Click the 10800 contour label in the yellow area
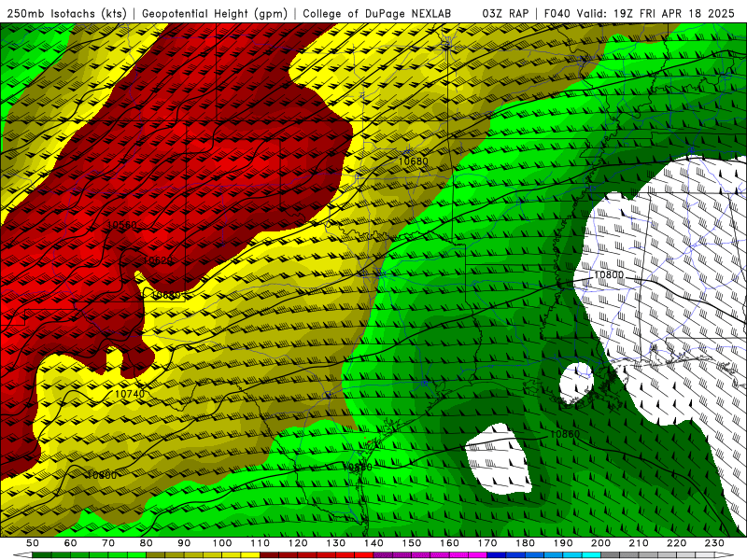This screenshot has height=560, width=747. pos(102,475)
